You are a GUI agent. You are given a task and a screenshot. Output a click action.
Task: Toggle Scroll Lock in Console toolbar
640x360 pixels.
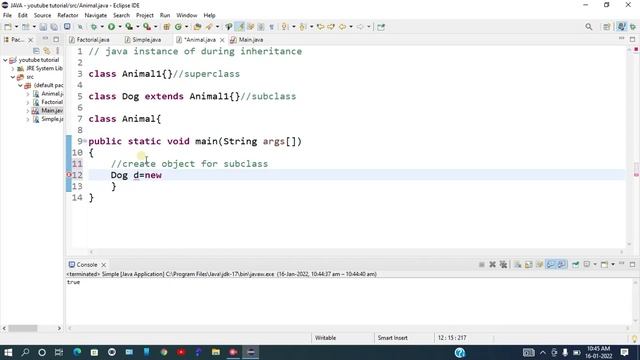(x=528, y=264)
